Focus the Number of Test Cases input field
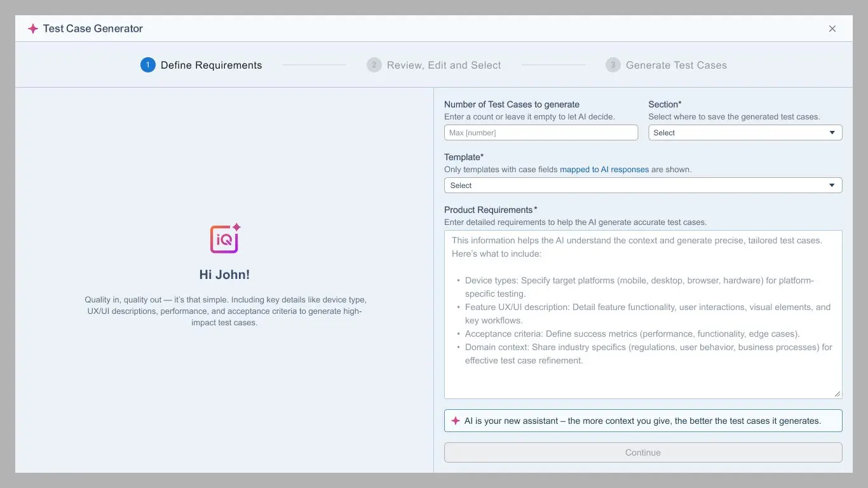 tap(541, 133)
